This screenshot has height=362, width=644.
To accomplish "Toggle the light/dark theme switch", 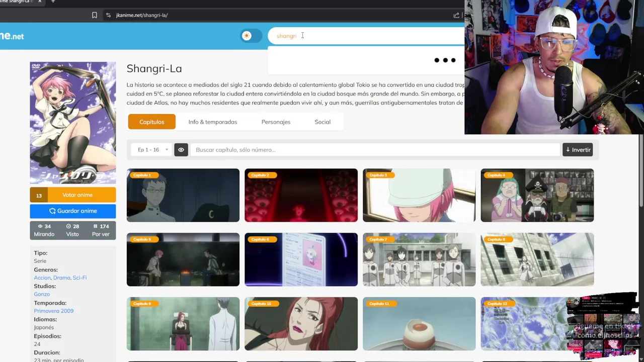I will click(x=251, y=36).
